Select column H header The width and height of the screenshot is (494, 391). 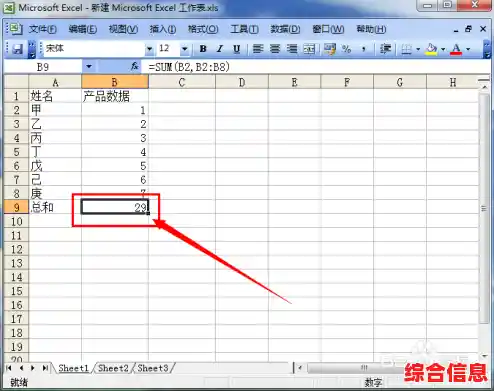453,82
